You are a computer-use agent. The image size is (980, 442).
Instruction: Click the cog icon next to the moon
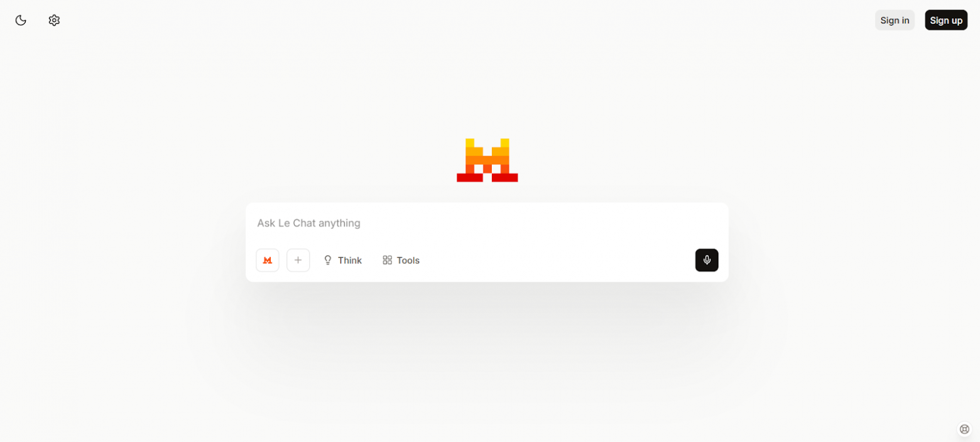click(54, 20)
